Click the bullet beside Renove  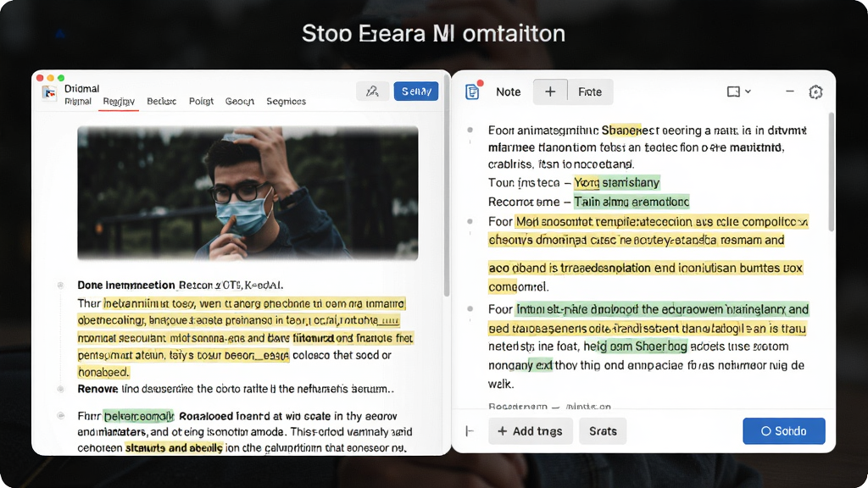[x=60, y=389]
